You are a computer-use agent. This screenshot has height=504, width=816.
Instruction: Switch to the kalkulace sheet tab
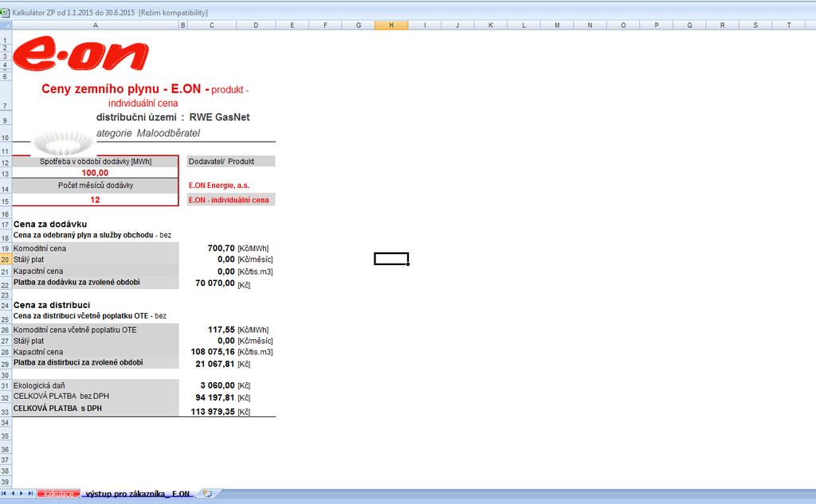click(58, 494)
